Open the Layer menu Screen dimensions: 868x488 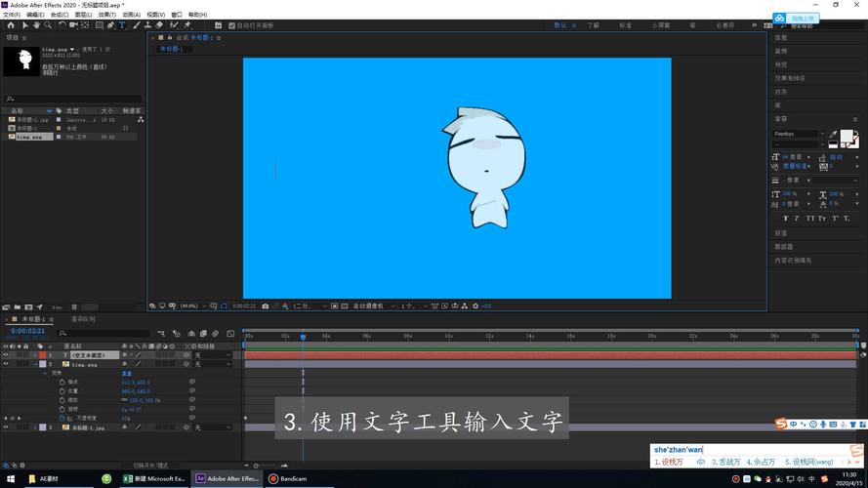[x=83, y=15]
